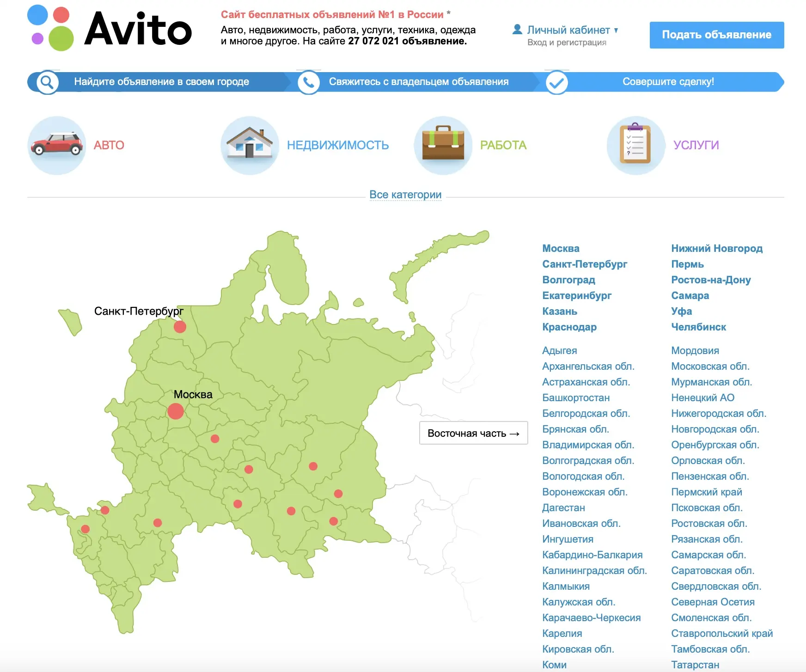This screenshot has height=672, width=806.
Task: Show Восточная часть of the map
Action: (473, 433)
